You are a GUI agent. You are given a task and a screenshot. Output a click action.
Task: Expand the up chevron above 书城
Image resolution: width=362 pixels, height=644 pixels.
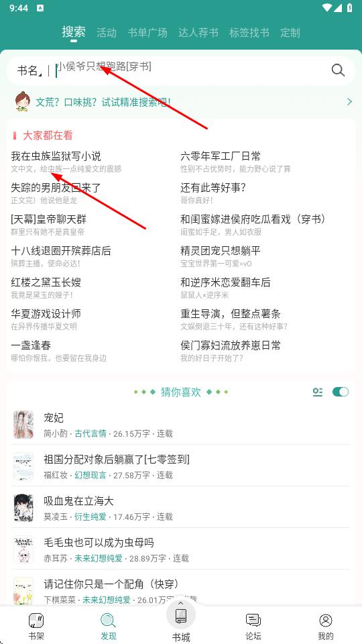tap(181, 602)
